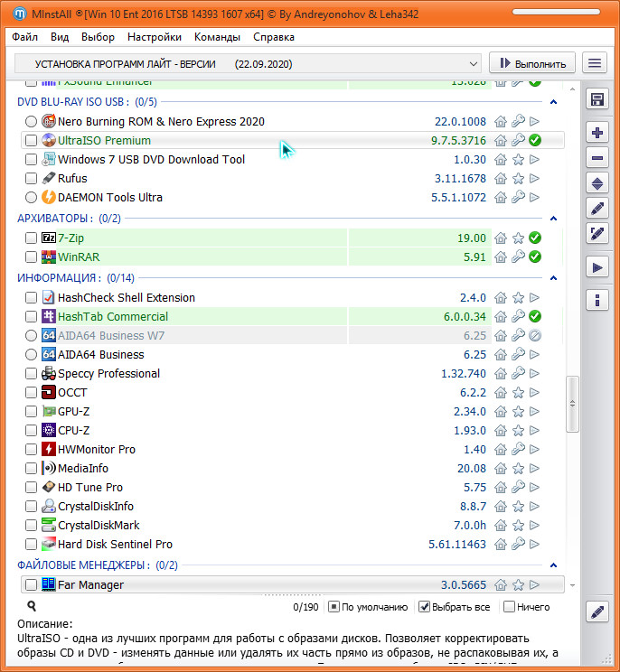Collapse the 'АРХИВАТОРЫ' section
Screen dimensions: 620x672
pos(552,219)
